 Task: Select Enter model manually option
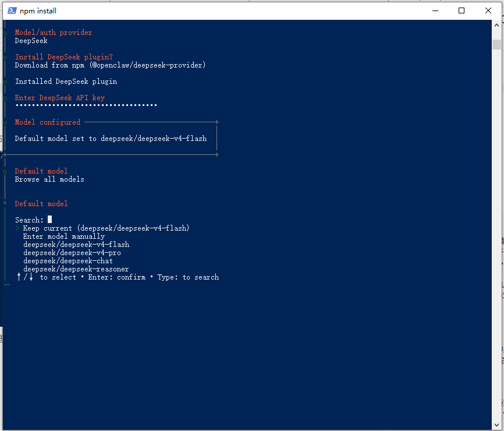pyautogui.click(x=64, y=236)
